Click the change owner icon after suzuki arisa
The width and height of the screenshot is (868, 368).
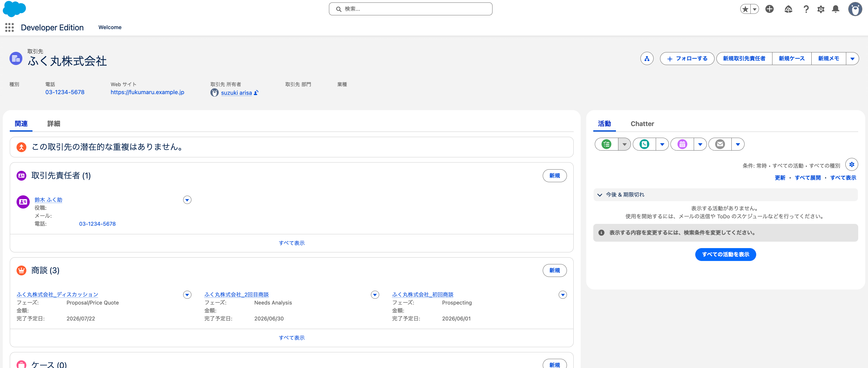point(256,92)
